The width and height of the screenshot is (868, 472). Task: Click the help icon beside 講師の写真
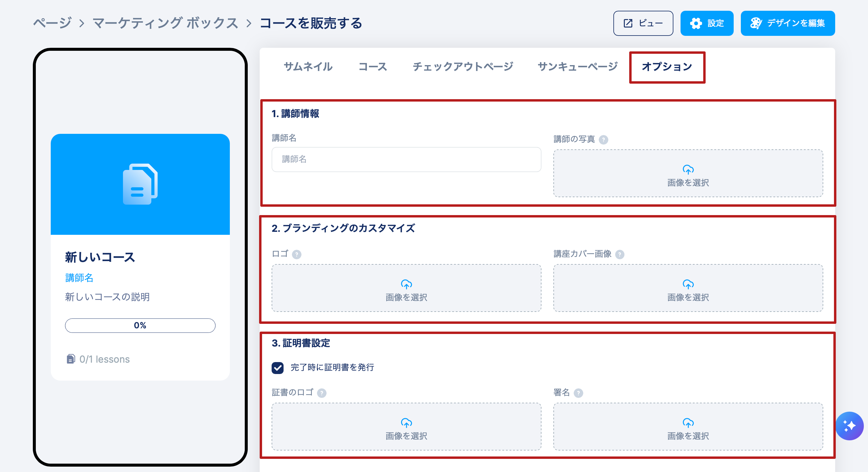pyautogui.click(x=603, y=140)
